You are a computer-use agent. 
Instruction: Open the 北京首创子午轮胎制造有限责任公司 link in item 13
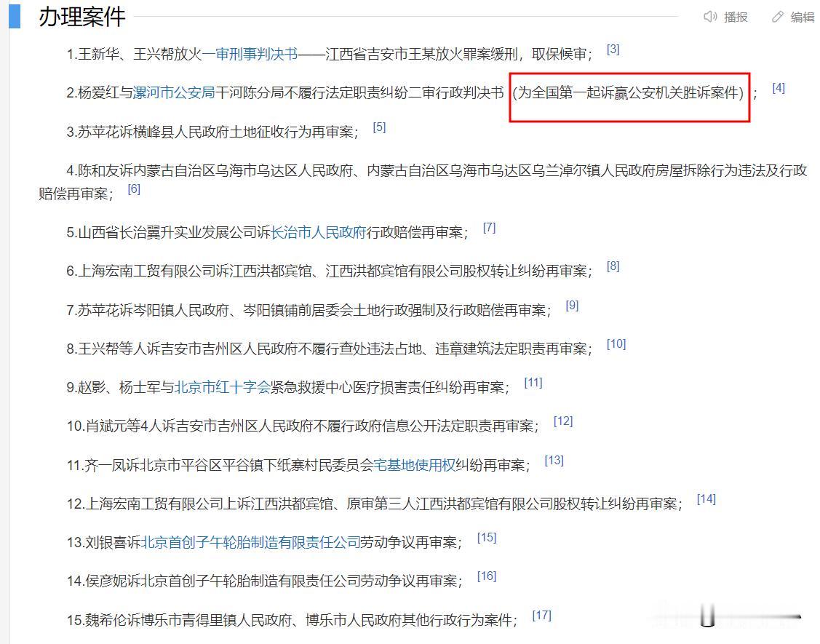[x=250, y=543]
